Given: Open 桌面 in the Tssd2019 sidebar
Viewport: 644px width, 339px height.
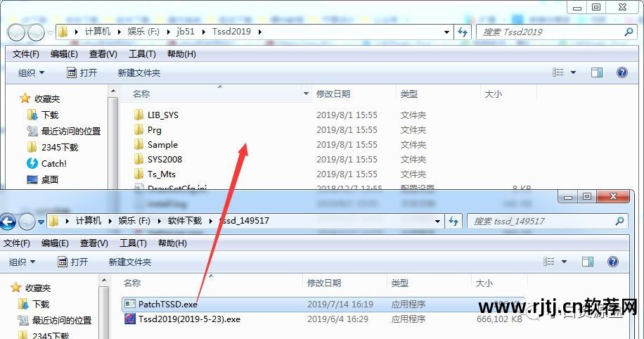Looking at the screenshot, I should pyautogui.click(x=43, y=179).
